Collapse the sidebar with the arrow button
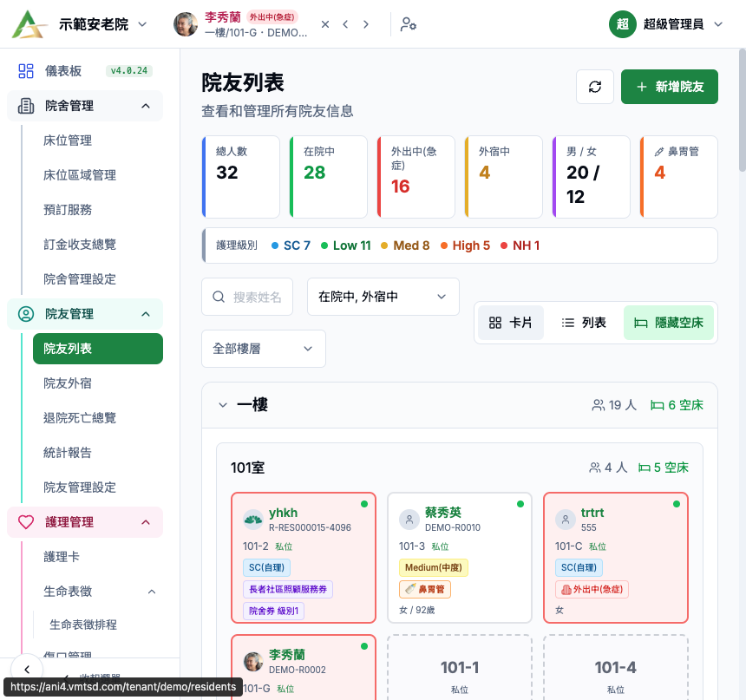Screen dimensions: 746x700 click(27, 670)
